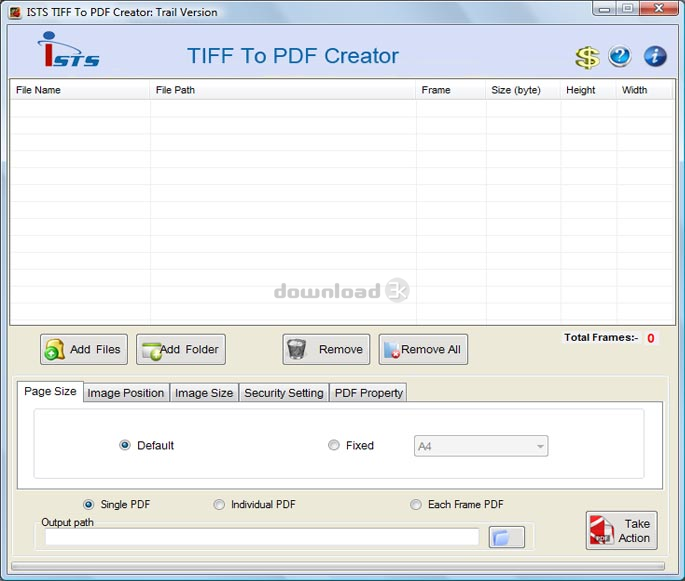Viewport: 685px width, 581px height.
Task: Expand the A4 page size dropdown
Action: [x=481, y=446]
